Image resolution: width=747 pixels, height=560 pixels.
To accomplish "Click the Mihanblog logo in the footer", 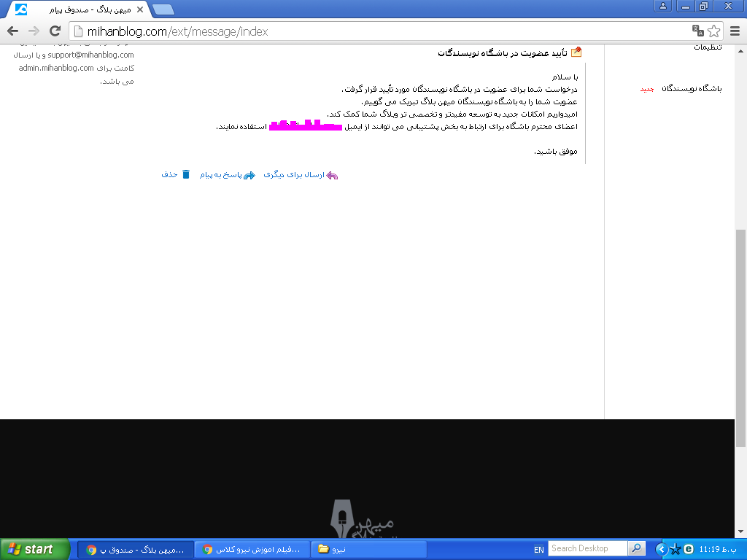I will pos(362,519).
